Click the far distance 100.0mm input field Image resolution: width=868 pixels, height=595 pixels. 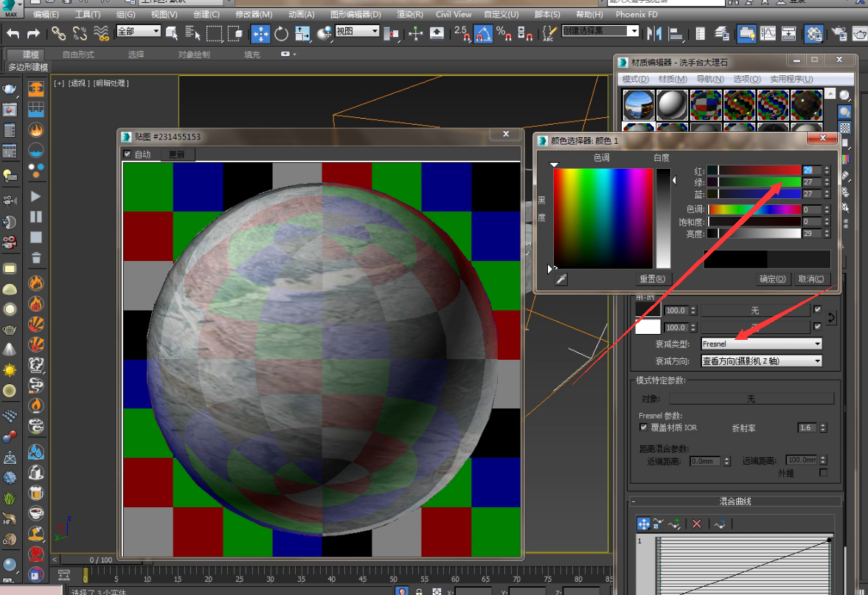coord(802,460)
